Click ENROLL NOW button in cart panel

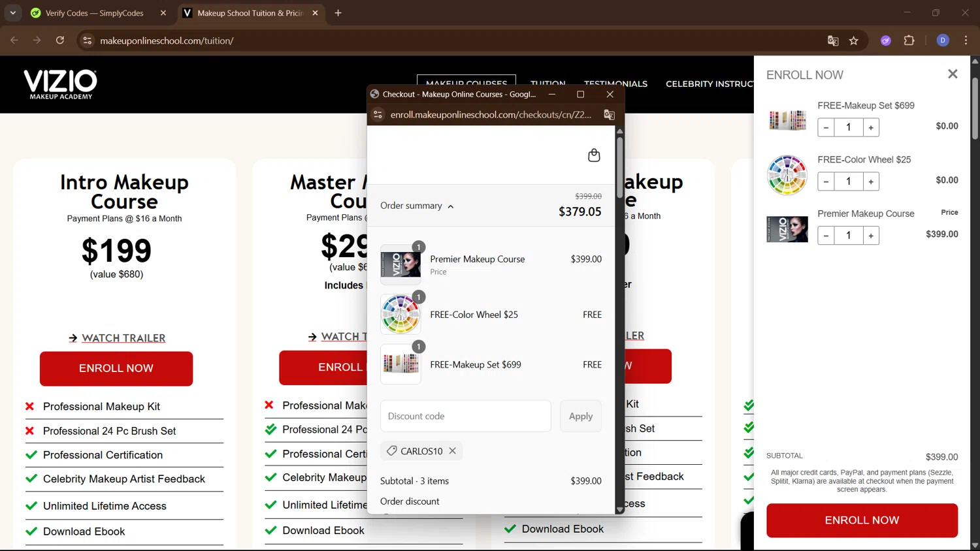pyautogui.click(x=862, y=520)
